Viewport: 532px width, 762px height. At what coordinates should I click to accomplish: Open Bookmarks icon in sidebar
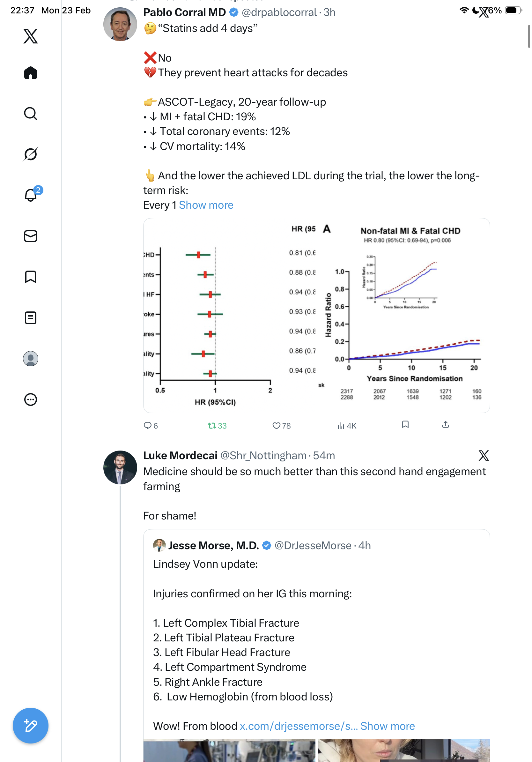(31, 277)
